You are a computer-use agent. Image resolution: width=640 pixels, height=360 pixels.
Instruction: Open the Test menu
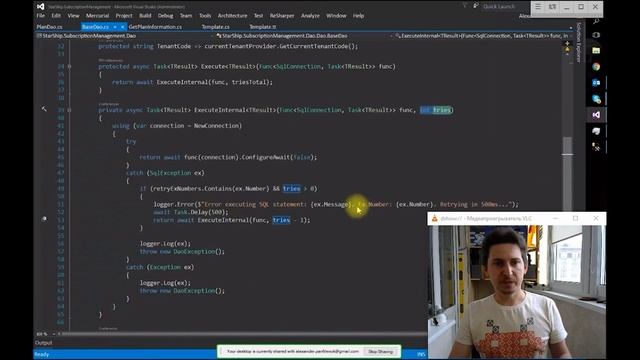coord(259,16)
